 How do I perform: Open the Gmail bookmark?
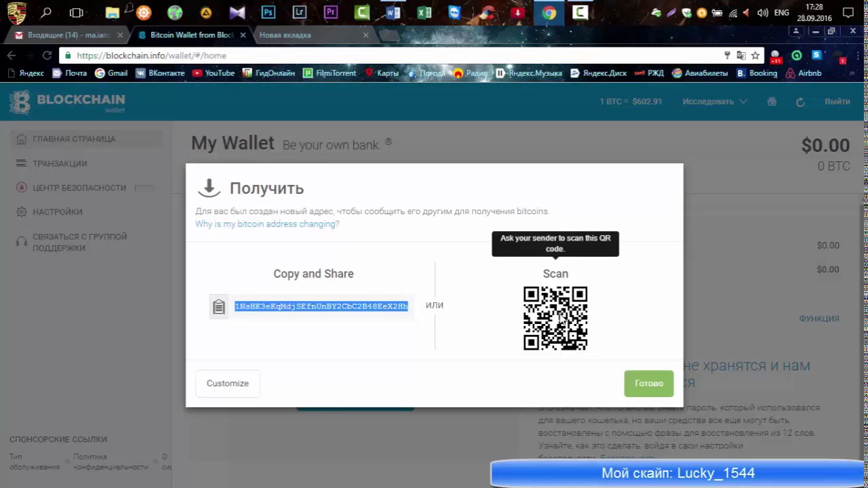(x=111, y=73)
